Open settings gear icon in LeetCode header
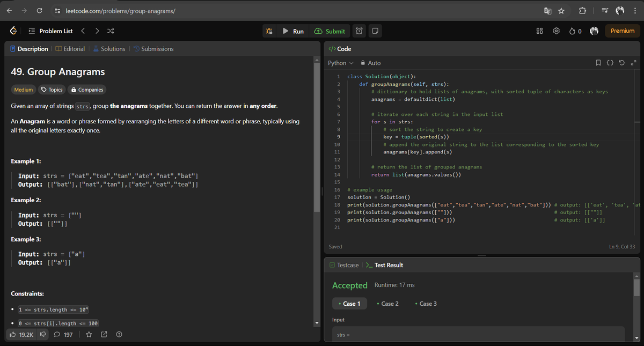This screenshot has height=346, width=644. click(x=557, y=31)
